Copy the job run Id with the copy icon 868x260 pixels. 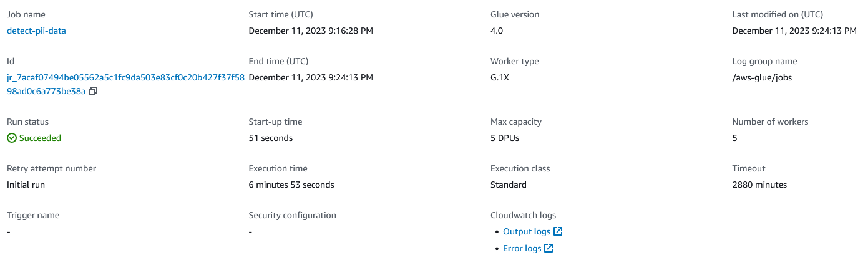pos(93,91)
